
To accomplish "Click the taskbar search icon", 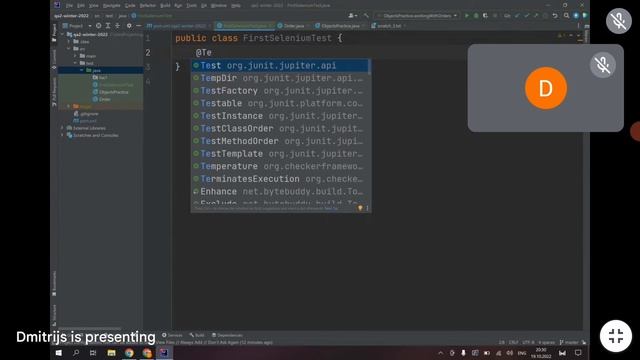I will [76, 353].
